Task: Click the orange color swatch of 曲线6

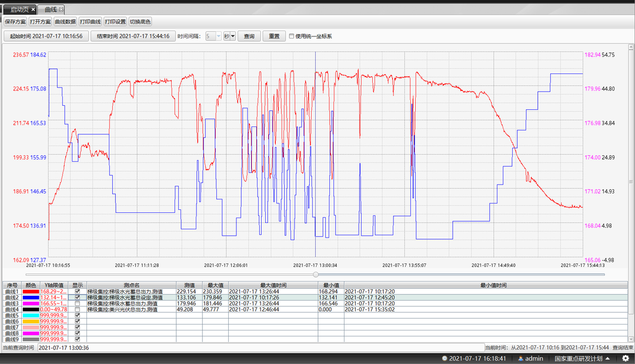Action: [x=31, y=322]
